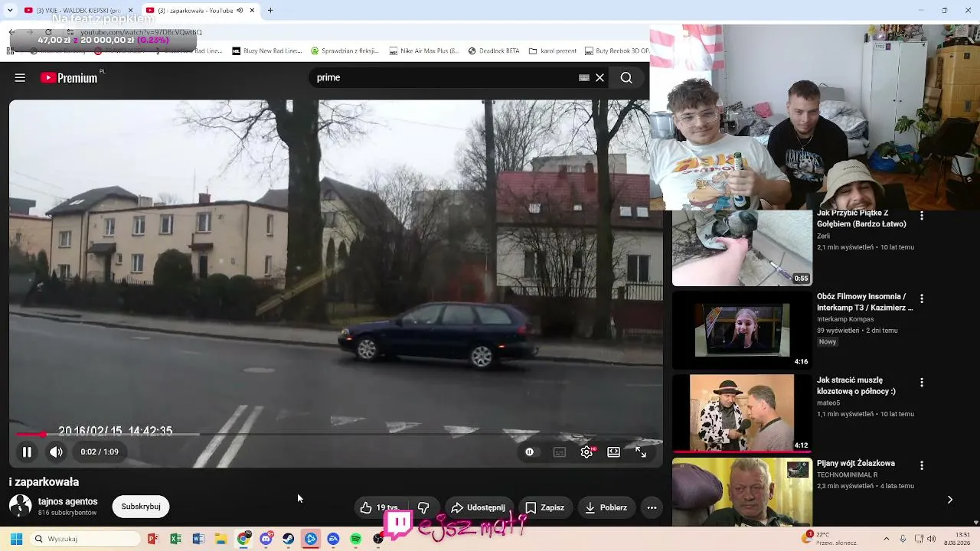
Task: Open the on-screen keyboard in search box
Action: pyautogui.click(x=584, y=77)
